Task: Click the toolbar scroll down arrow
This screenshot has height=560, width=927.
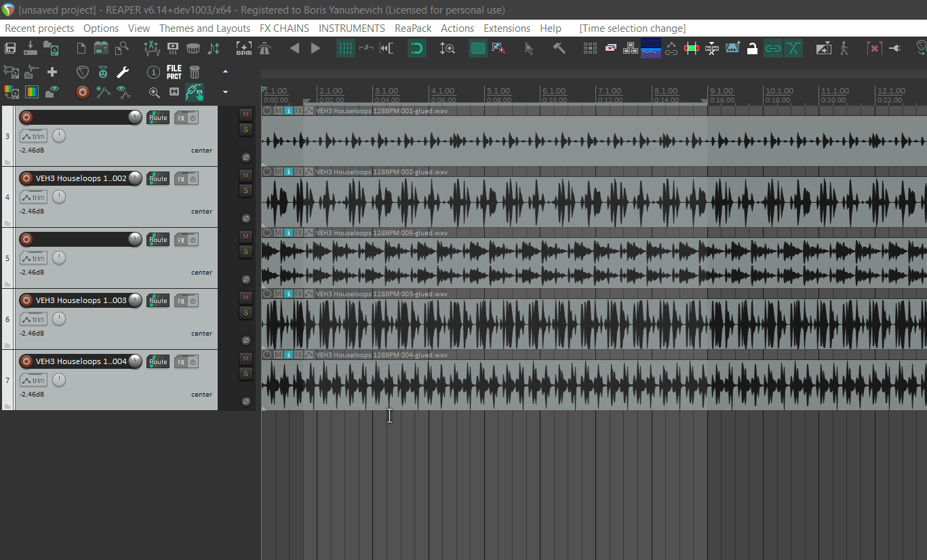Action: (226, 92)
